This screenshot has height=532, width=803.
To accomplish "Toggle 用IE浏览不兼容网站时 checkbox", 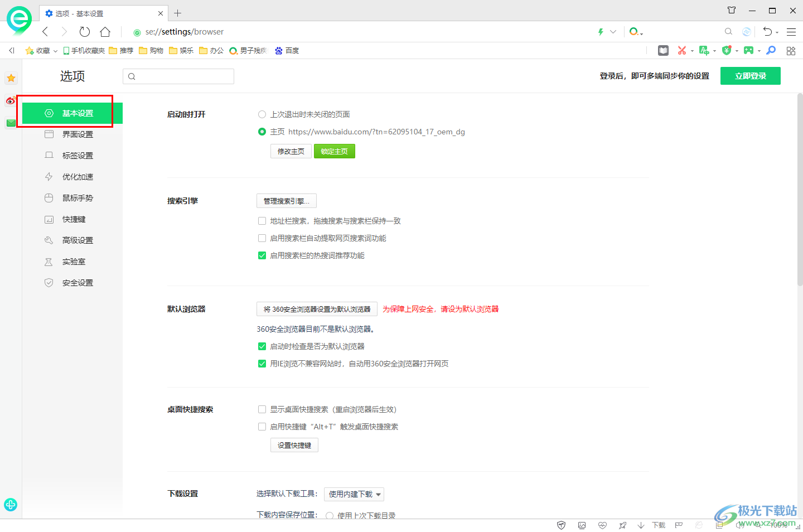I will 262,364.
